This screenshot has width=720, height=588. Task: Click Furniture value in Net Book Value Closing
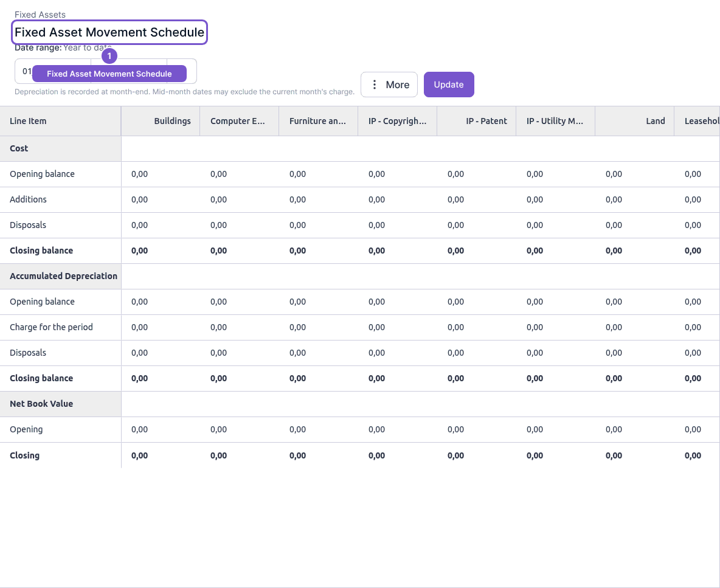click(x=297, y=455)
